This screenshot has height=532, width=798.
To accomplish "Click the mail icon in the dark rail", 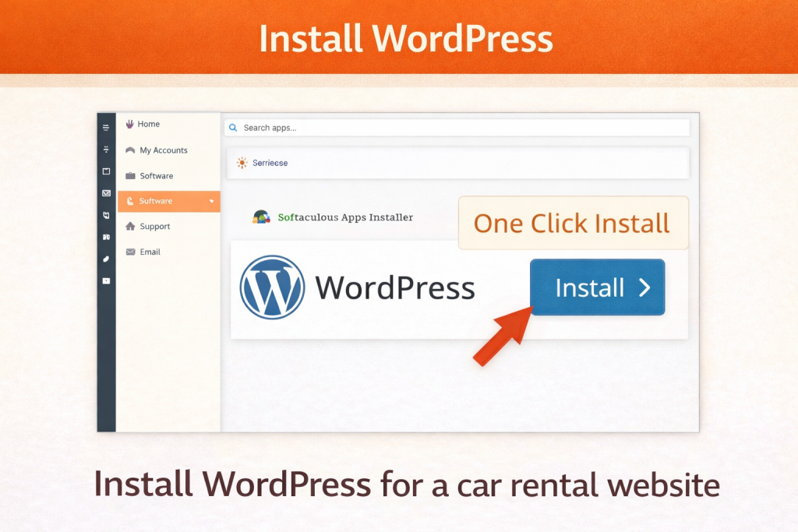I will [x=106, y=193].
